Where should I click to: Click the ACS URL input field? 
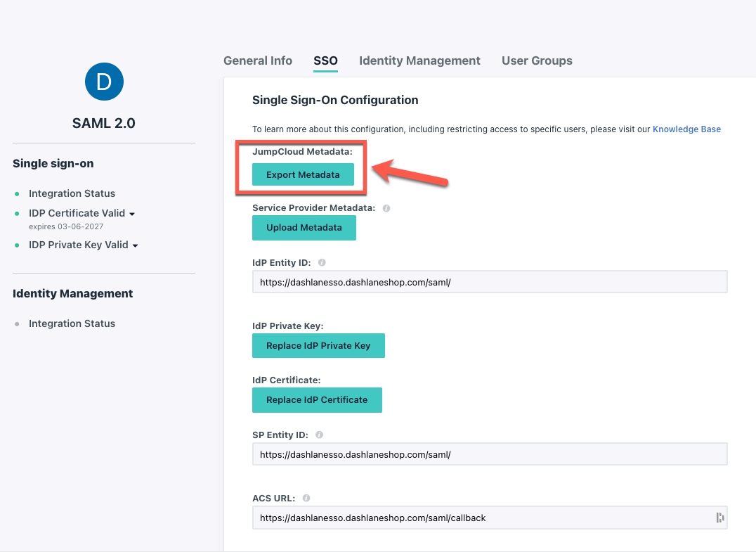490,518
